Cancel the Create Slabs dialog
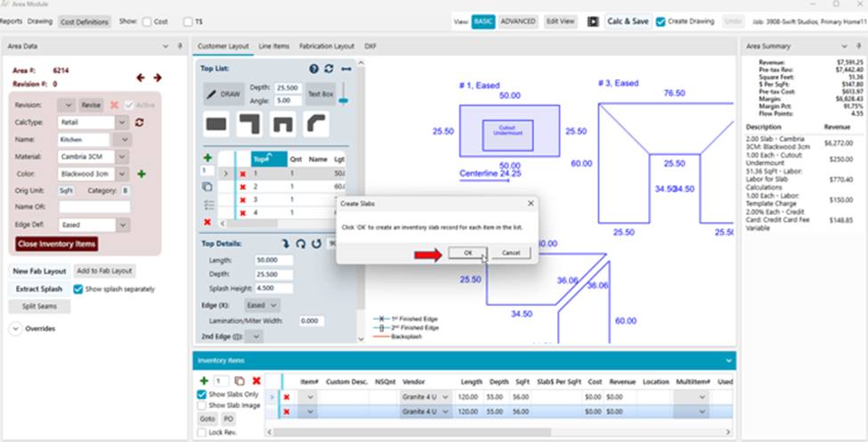The width and height of the screenshot is (868, 442). (x=511, y=253)
